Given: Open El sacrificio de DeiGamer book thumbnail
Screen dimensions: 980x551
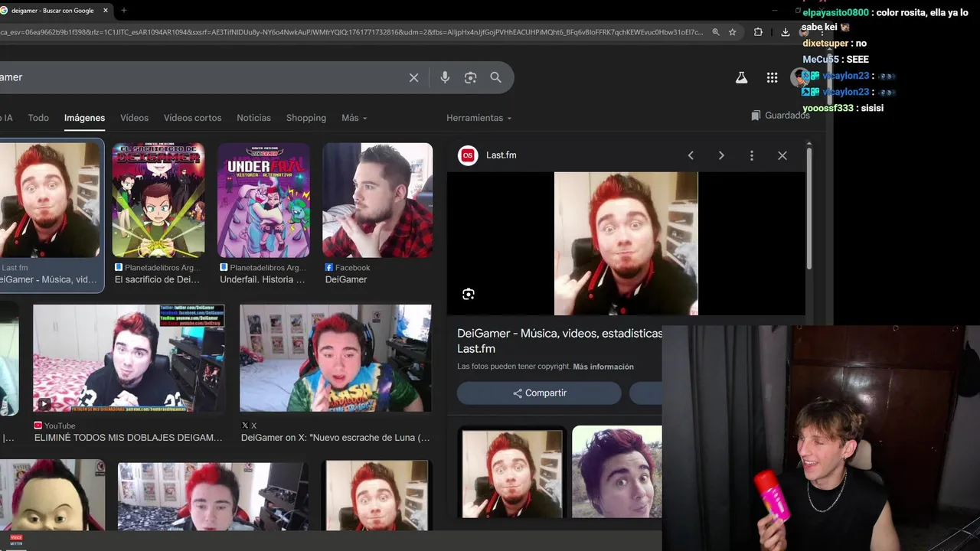Looking at the screenshot, I should [x=158, y=201].
